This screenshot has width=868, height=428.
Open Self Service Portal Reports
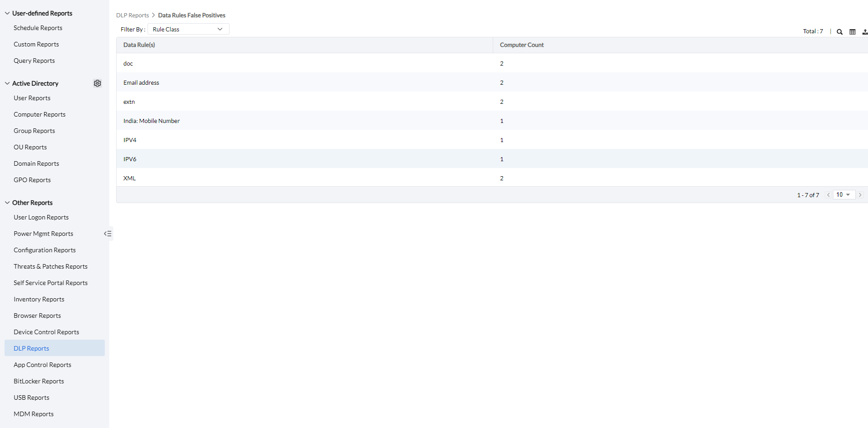(51, 283)
